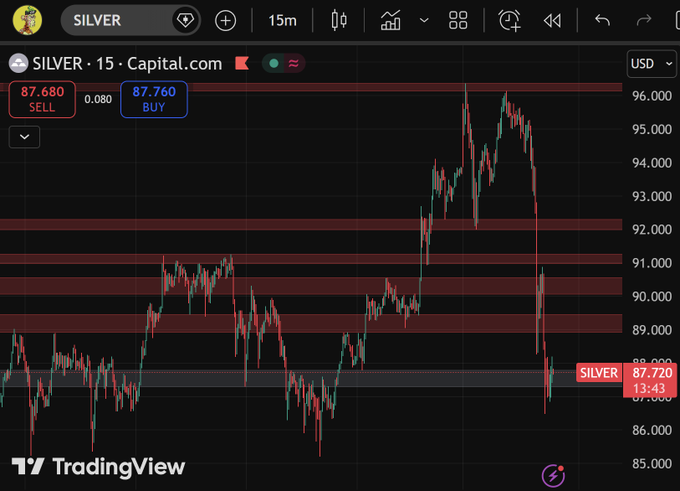Click the purple lightning go-to-realtime icon
Screen dimensions: 680x491
552,473
